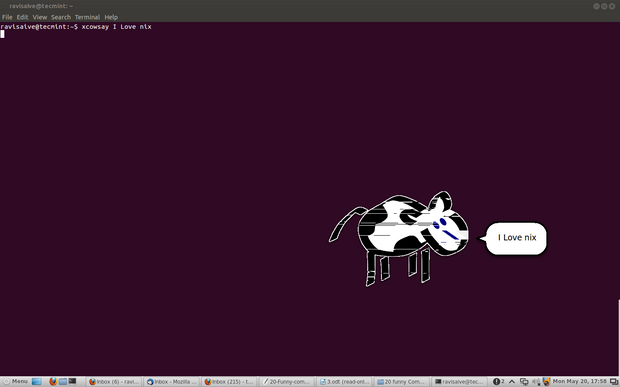Switch to the 20-Funny-com... editor window
Screen dimensions: 620x387
coord(286,382)
